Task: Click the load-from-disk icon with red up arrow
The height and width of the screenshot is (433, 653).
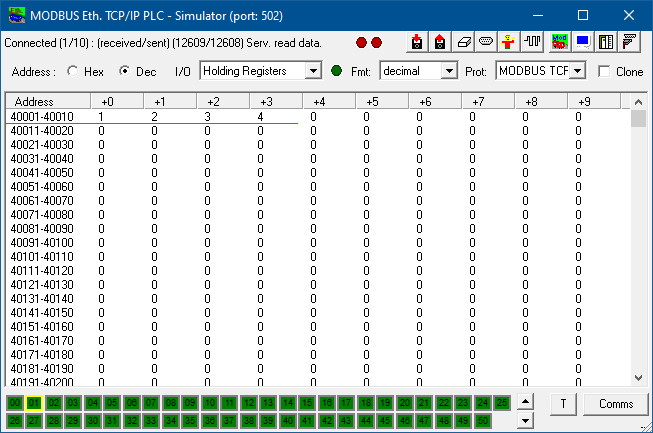Action: coord(440,42)
